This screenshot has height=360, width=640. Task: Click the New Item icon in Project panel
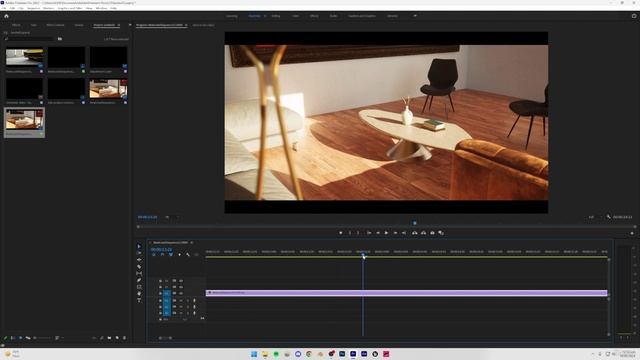click(x=117, y=338)
